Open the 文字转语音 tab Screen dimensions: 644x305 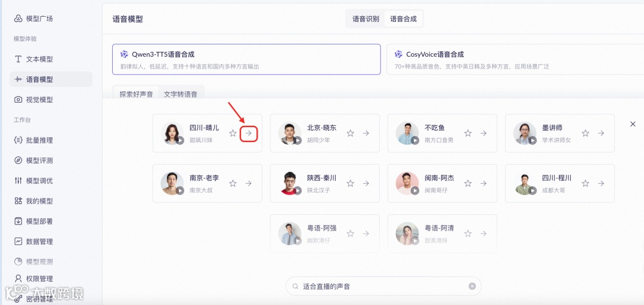(x=180, y=94)
